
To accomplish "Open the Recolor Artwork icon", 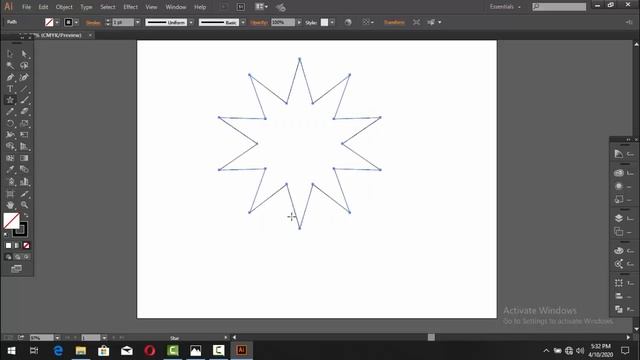I will (348, 22).
